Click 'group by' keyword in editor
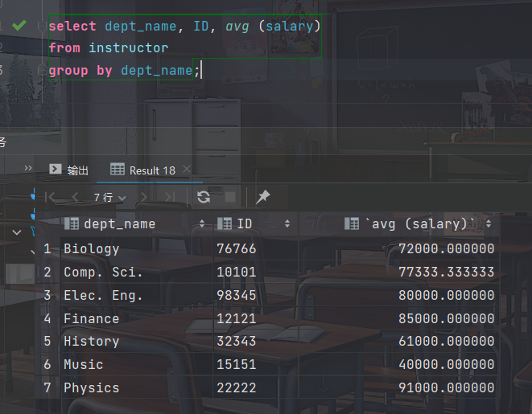Viewport: 532px width, 414px height. coord(80,71)
